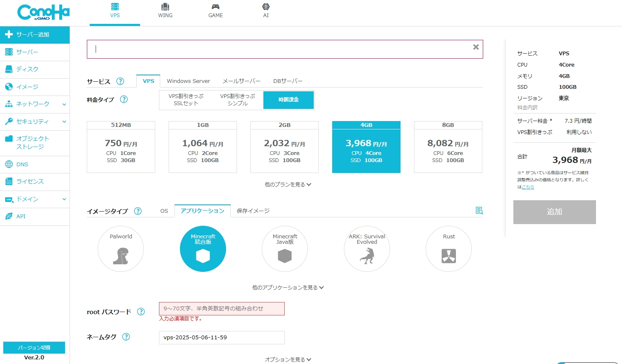Focus the top search input field
The image size is (622, 364).
(x=285, y=49)
